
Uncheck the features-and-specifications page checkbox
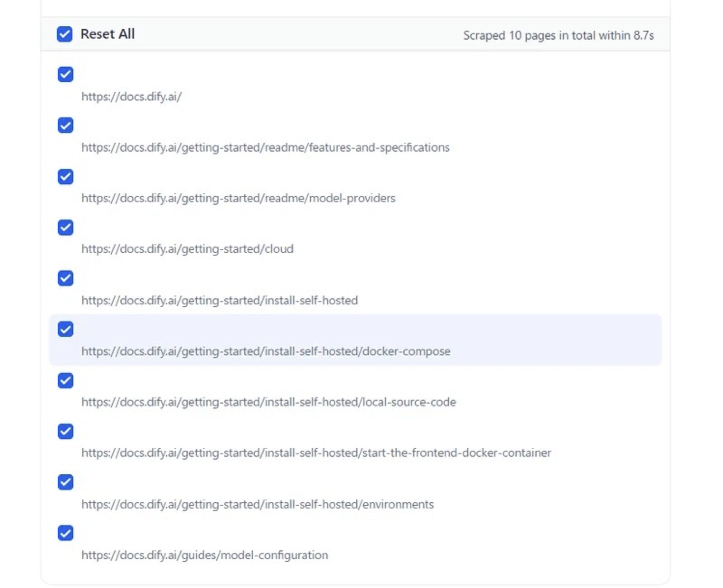66,126
